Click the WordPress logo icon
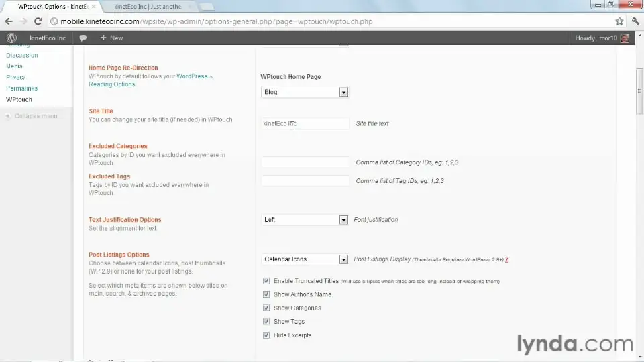The height and width of the screenshot is (362, 644). pyautogui.click(x=11, y=38)
